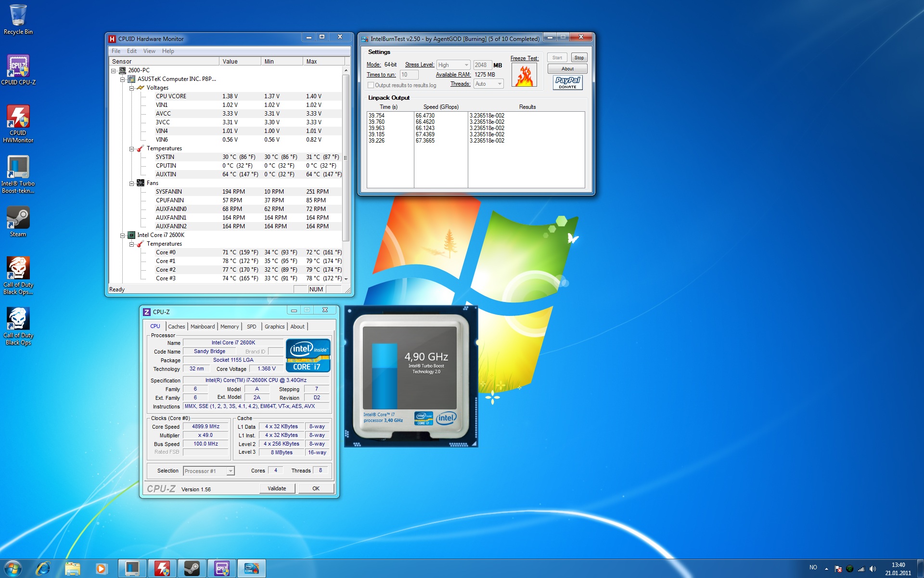Click the Intel Core i7 logo in CPU-Z
The height and width of the screenshot is (578, 924).
[308, 355]
